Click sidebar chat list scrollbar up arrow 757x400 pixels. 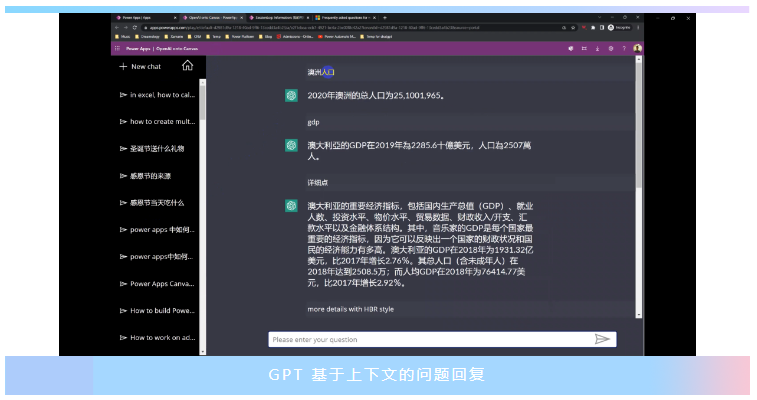coord(202,83)
